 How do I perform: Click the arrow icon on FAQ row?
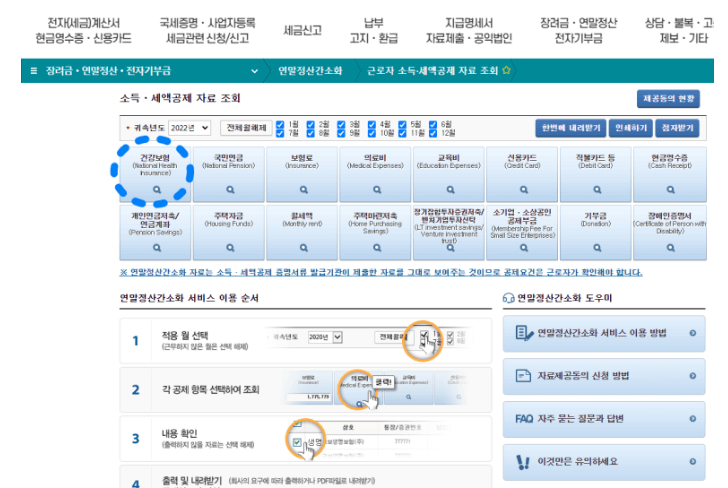693,419
